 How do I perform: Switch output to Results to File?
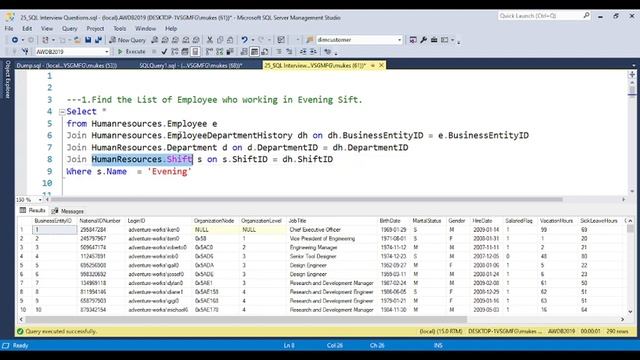click(x=264, y=52)
